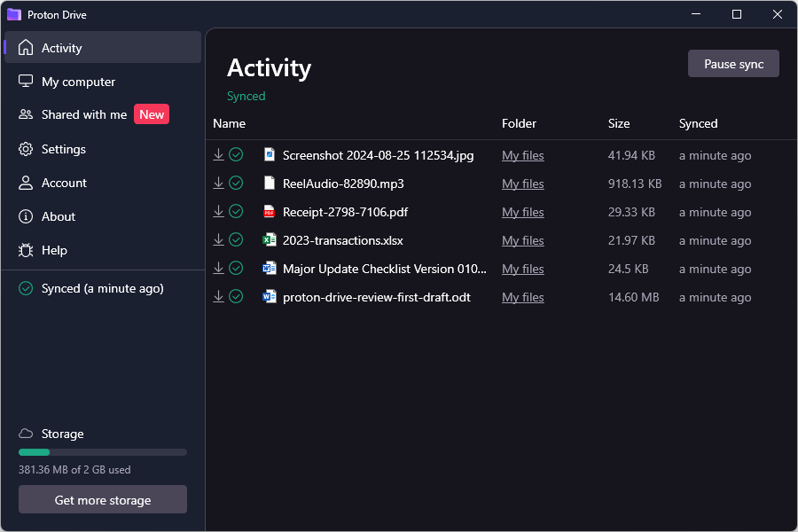The height and width of the screenshot is (532, 798).
Task: Select file name ReelAudio-82890.mp3
Action: point(343,184)
